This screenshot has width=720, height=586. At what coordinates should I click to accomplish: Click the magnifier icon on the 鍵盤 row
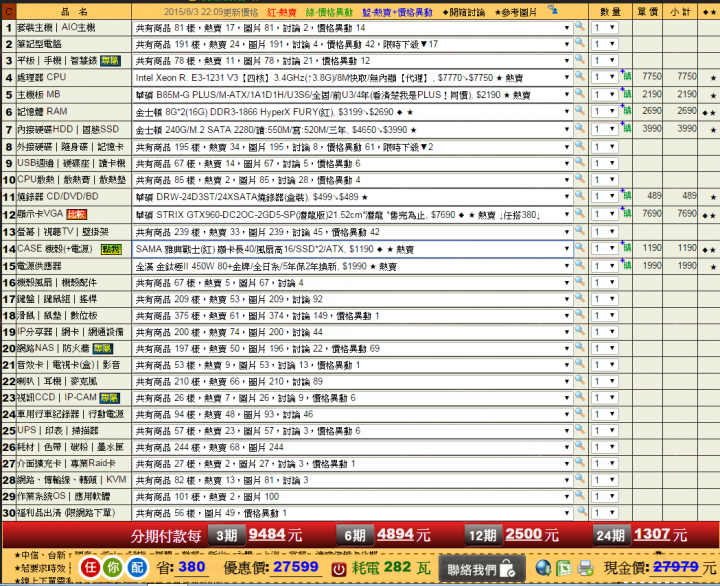tap(580, 298)
